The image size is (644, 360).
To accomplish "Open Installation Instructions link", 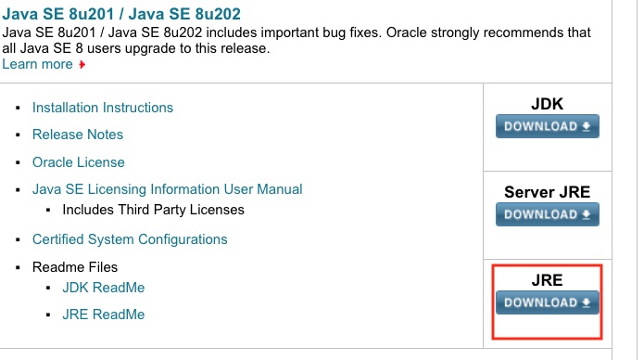I will click(x=103, y=108).
